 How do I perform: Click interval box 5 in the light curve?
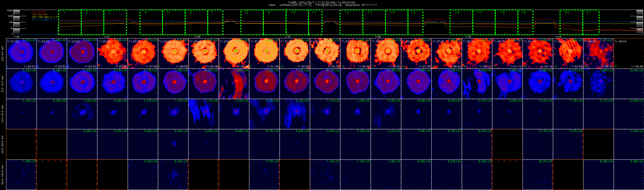click(174, 22)
